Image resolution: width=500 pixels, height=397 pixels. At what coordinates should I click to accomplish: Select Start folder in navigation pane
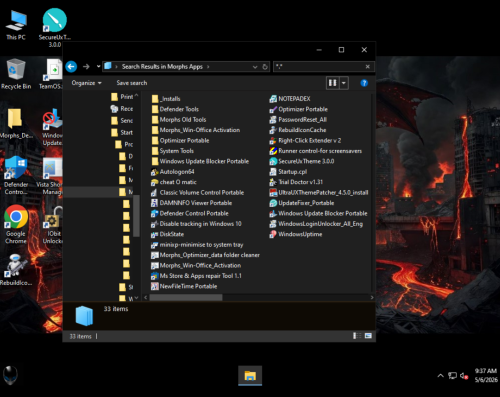(x=122, y=132)
